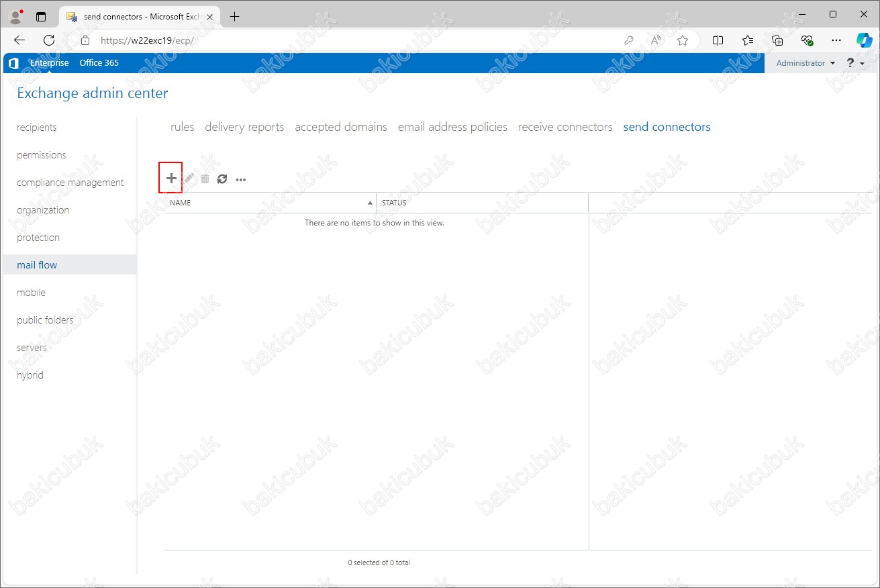Open a new browser tab
The height and width of the screenshot is (588, 880).
[x=234, y=17]
